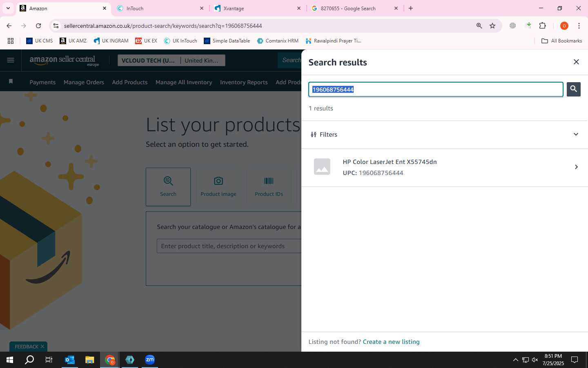The image size is (588, 368).
Task: Open UK INGRAM bookmark
Action: point(111,41)
